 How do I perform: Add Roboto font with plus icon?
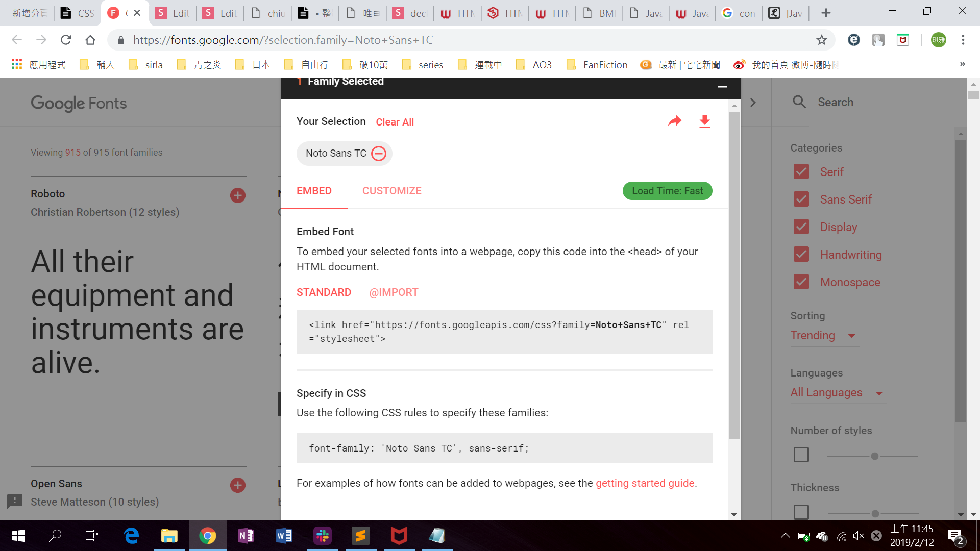click(237, 195)
